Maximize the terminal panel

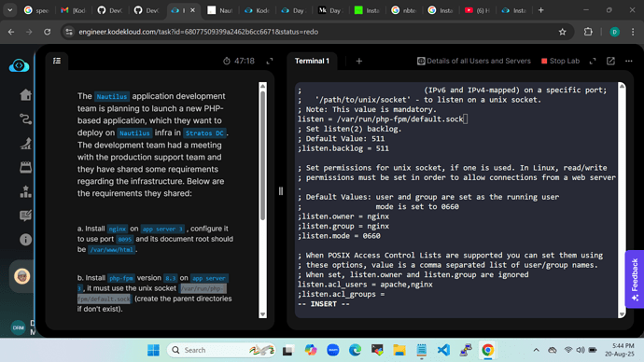tap(593, 62)
